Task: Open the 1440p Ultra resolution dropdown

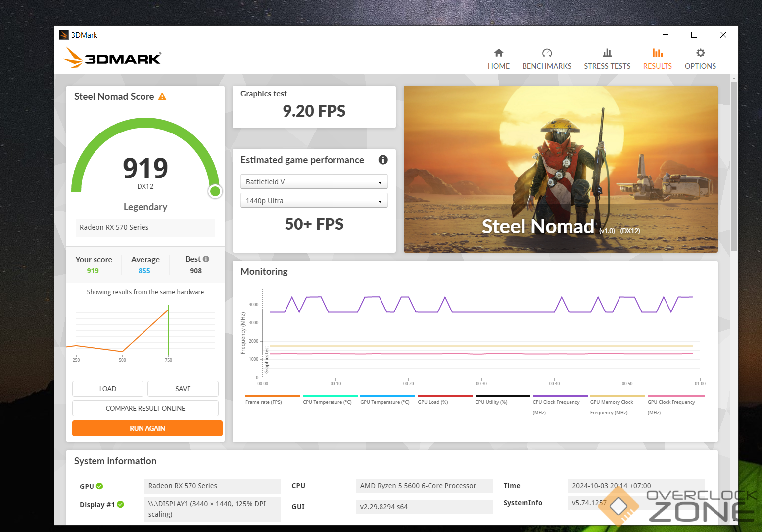Action: [314, 201]
